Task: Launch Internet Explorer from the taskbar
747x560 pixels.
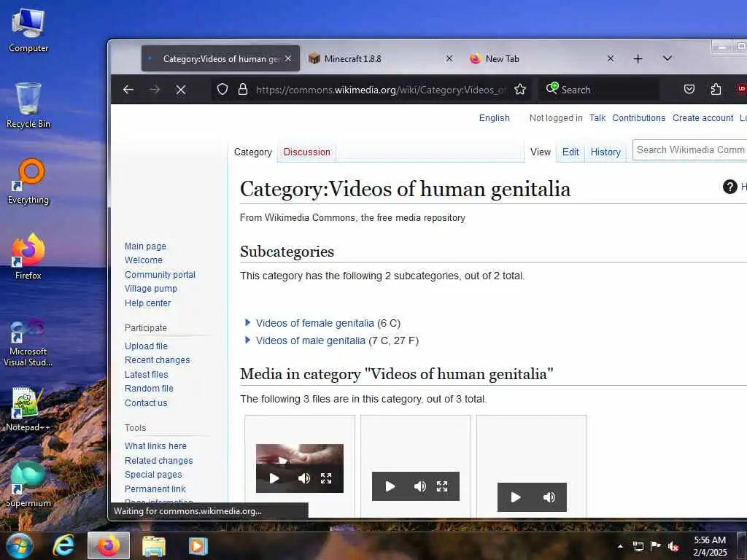Action: point(64,545)
